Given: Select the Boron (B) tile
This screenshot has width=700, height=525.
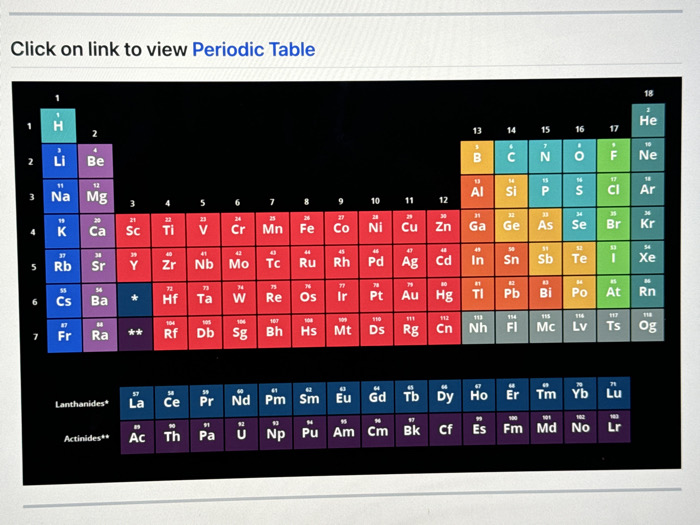Looking at the screenshot, I should coord(477,157).
